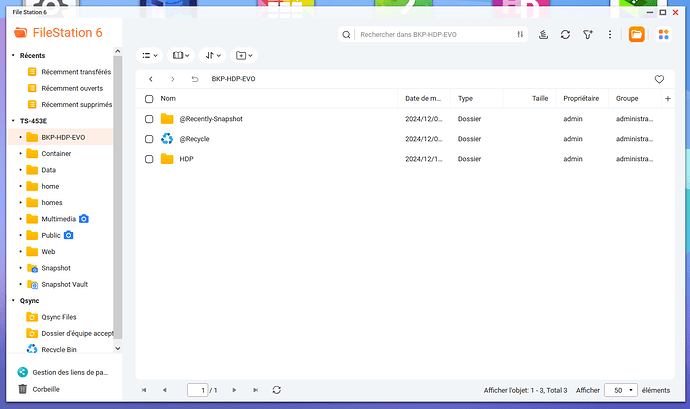Open Snapshot Vault in the sidebar
The image size is (690, 409).
pyautogui.click(x=64, y=284)
